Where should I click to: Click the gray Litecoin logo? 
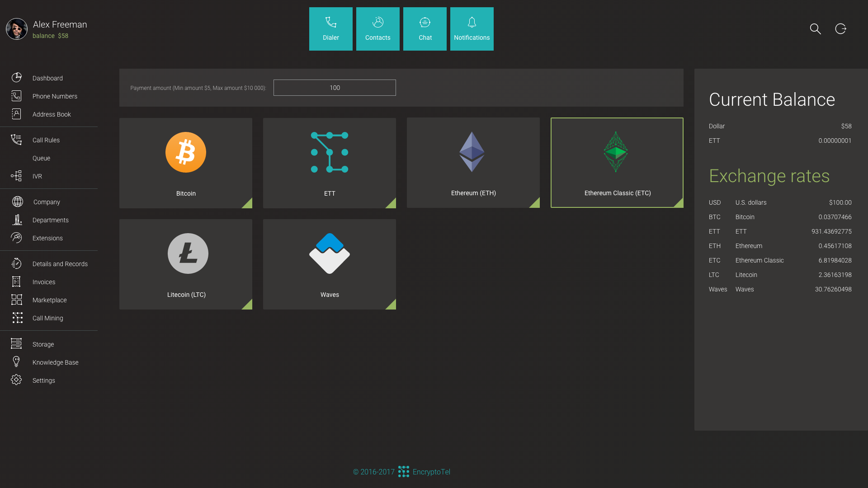coord(188,253)
